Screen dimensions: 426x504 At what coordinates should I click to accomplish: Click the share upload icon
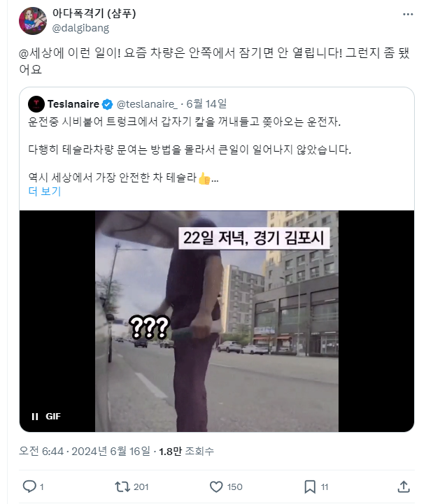pyautogui.click(x=404, y=487)
